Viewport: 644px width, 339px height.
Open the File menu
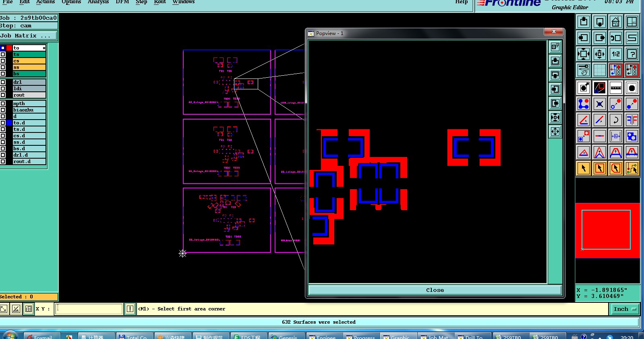(x=7, y=2)
